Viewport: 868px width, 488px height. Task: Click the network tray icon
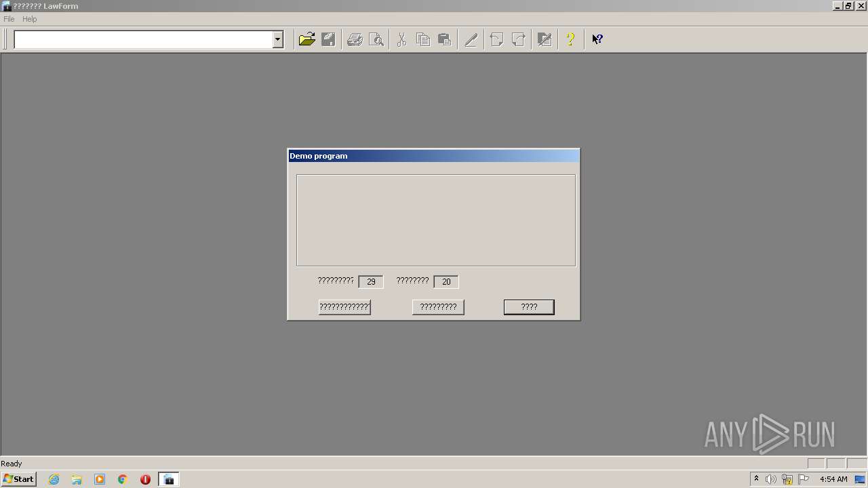(x=787, y=479)
